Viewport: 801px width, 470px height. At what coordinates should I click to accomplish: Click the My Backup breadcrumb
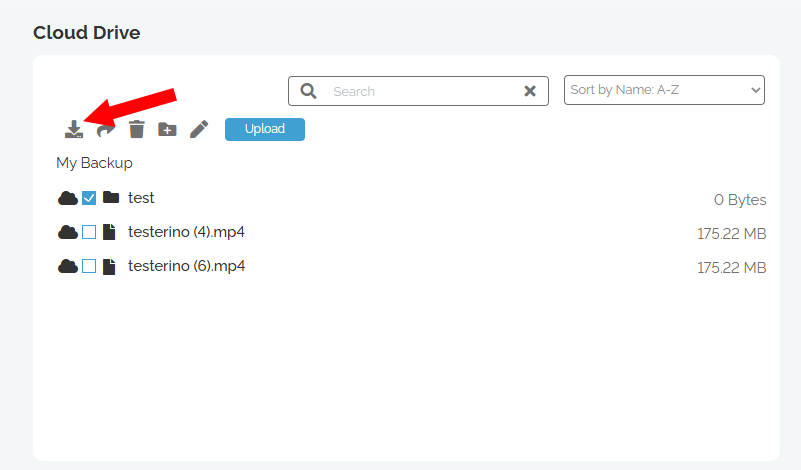[x=95, y=163]
